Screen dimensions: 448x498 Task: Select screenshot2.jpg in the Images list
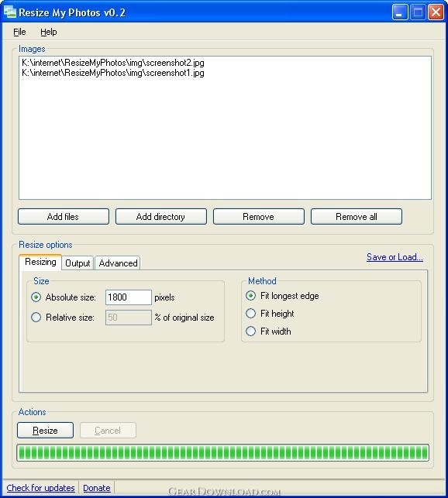[x=113, y=63]
